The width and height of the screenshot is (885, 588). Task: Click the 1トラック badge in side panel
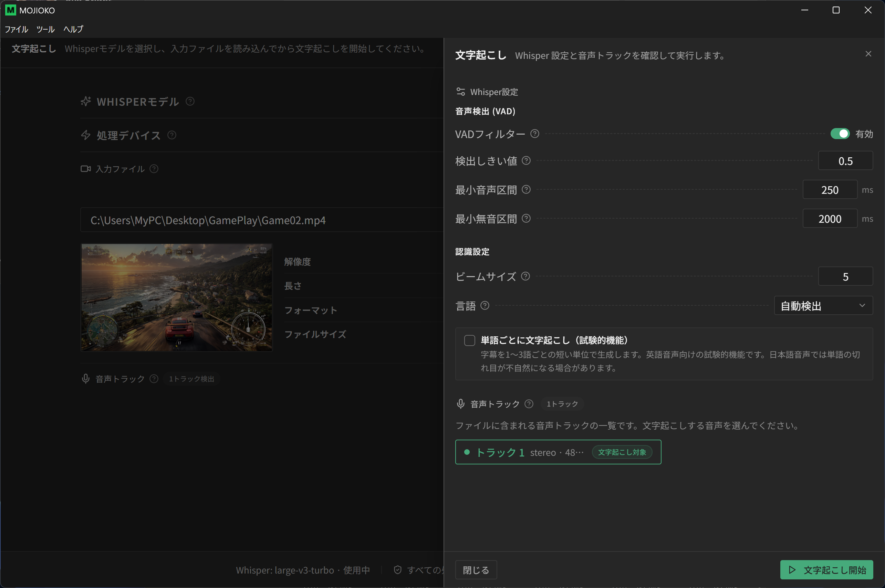(562, 404)
